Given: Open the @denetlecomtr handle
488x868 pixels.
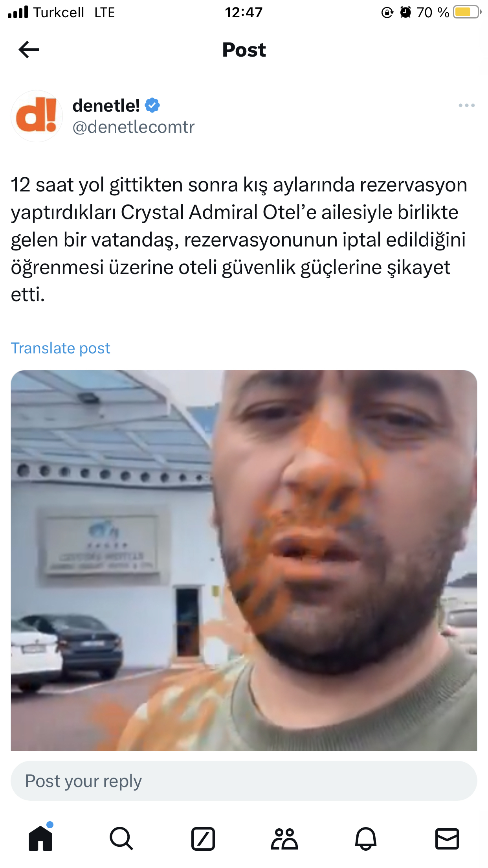Looking at the screenshot, I should [134, 127].
